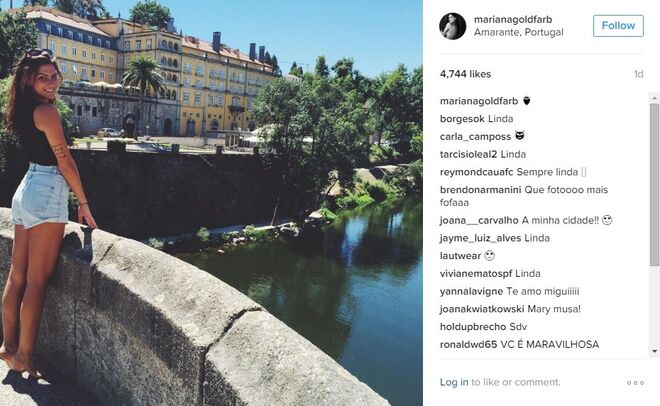The width and height of the screenshot is (660, 406).
Task: Open reymondcauafc's profile
Action: (476, 172)
